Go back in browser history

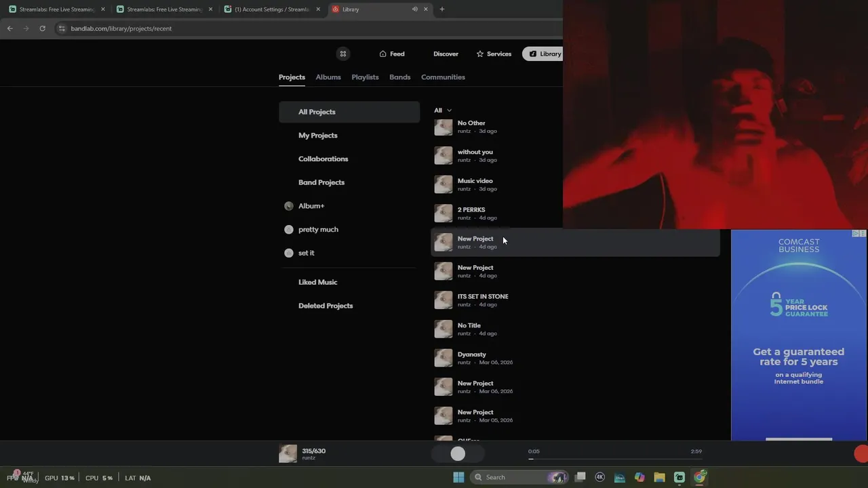pyautogui.click(x=9, y=28)
